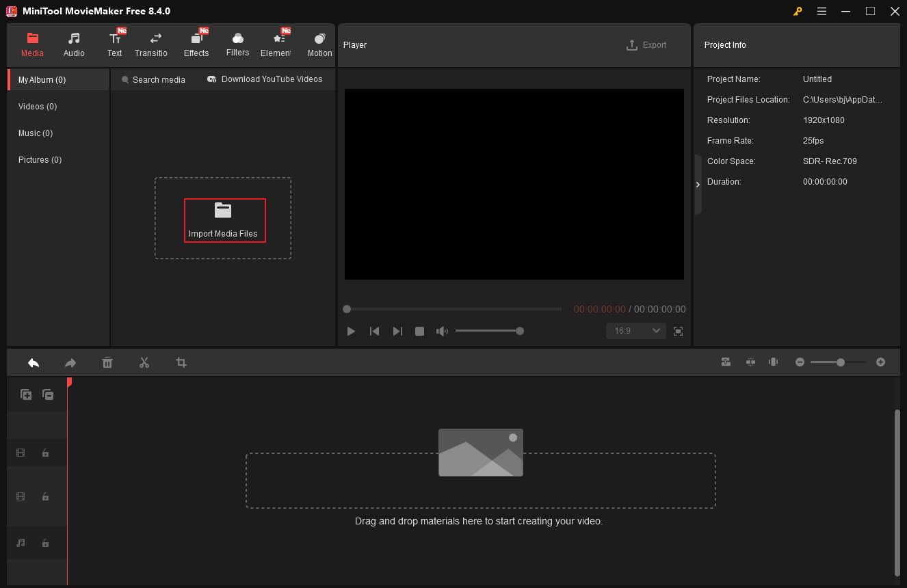This screenshot has height=588, width=907.
Task: Zoom in on the timeline with the plus icon
Action: pos(880,362)
